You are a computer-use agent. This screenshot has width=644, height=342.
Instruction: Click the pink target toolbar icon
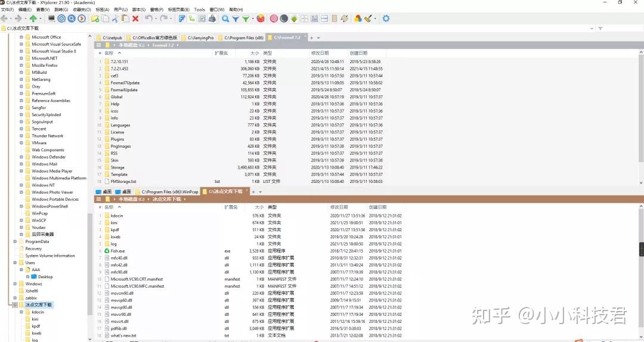(x=274, y=18)
